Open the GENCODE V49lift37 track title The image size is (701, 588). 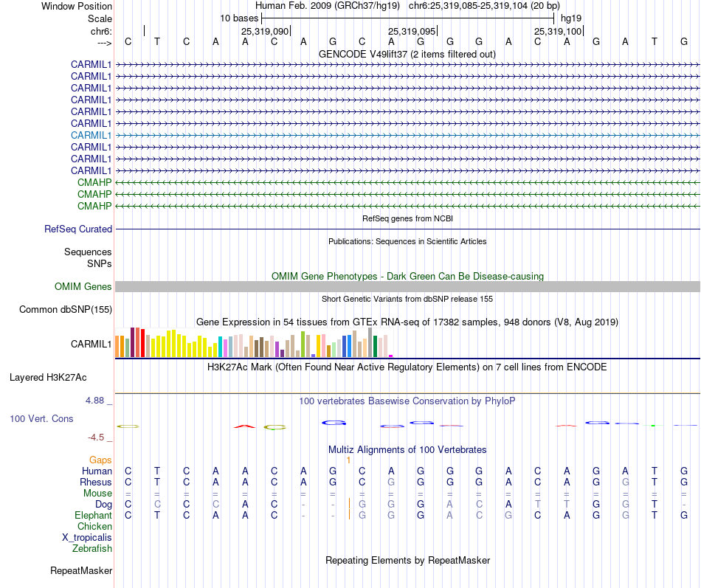(x=407, y=54)
